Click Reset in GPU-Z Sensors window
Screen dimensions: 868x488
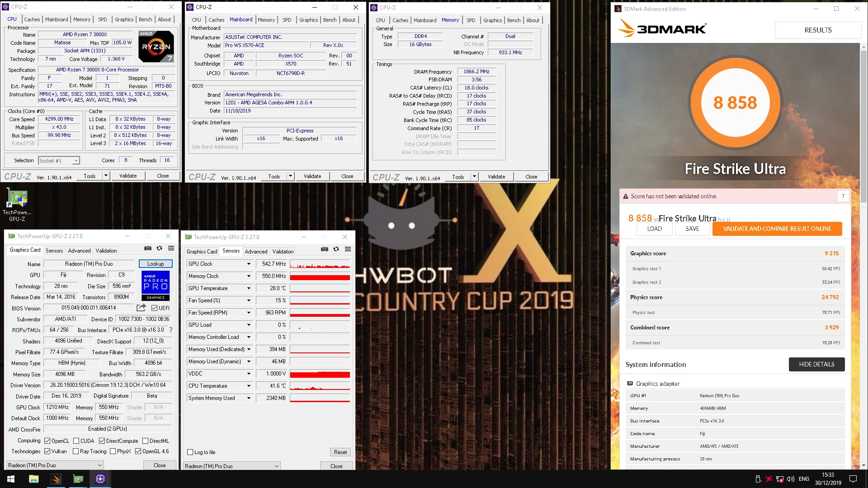tap(340, 452)
